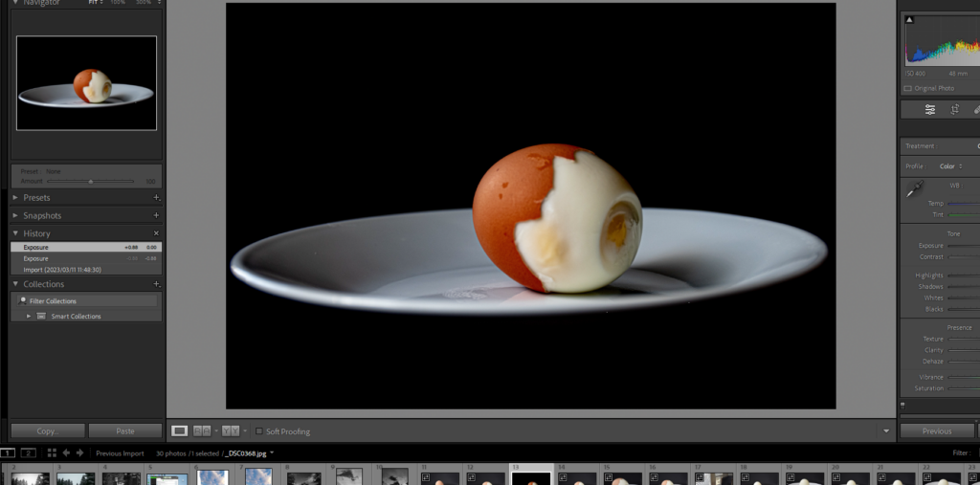Expand the Presets panel

click(x=16, y=198)
